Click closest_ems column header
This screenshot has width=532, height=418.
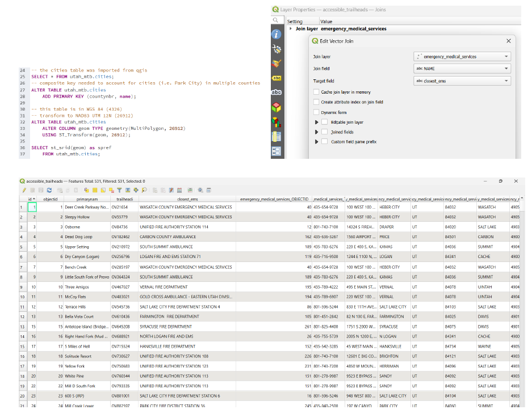pyautogui.click(x=187, y=199)
